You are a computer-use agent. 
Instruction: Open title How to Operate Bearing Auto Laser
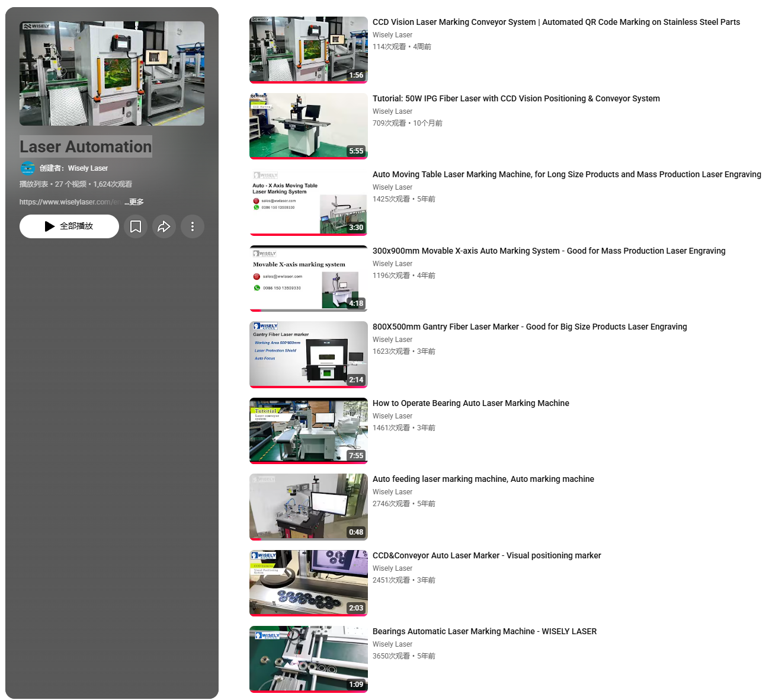coord(471,403)
